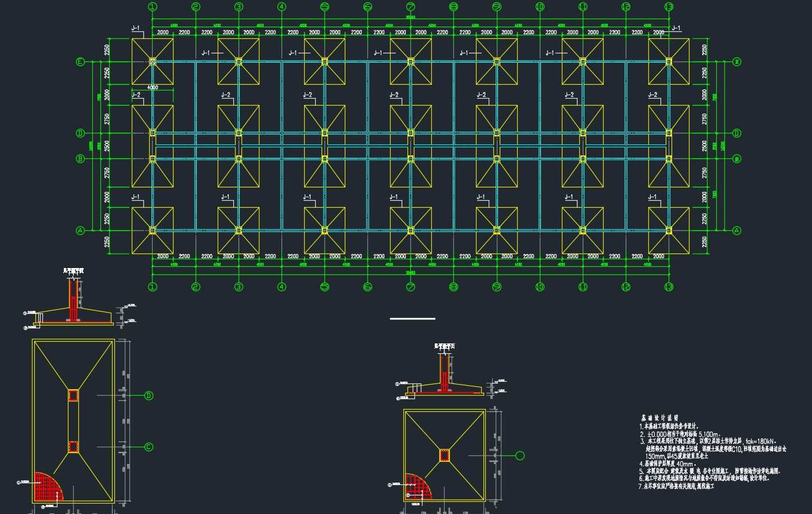Select the red rebar hatch in the square footing plan

(418, 487)
